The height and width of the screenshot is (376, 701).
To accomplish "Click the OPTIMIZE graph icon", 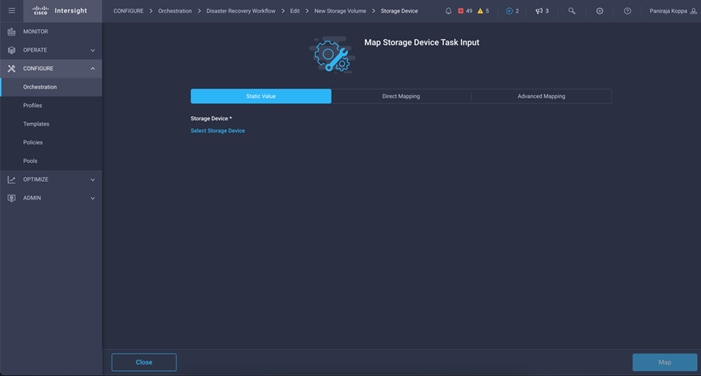I will (12, 179).
